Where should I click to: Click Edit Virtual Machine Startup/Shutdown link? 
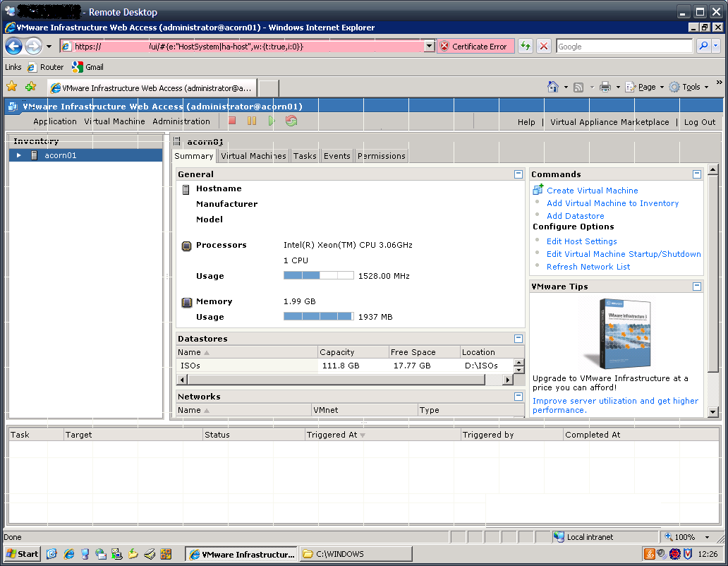[624, 254]
